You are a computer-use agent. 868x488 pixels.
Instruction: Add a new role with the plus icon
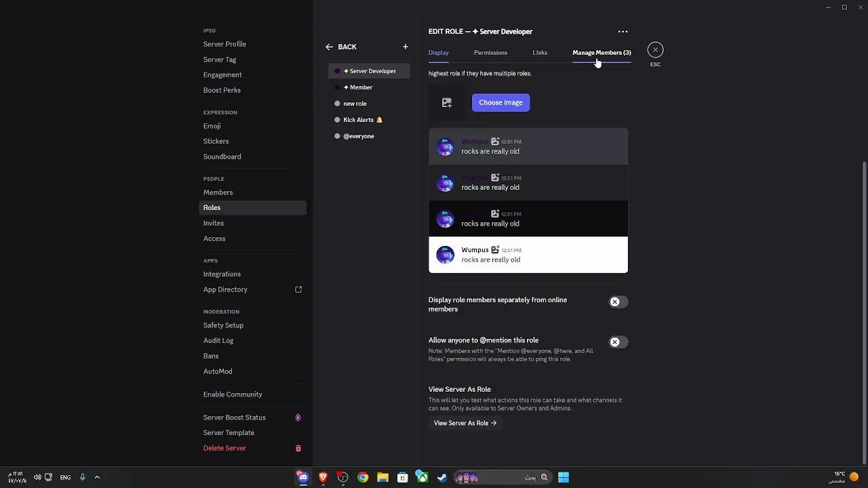tap(406, 47)
